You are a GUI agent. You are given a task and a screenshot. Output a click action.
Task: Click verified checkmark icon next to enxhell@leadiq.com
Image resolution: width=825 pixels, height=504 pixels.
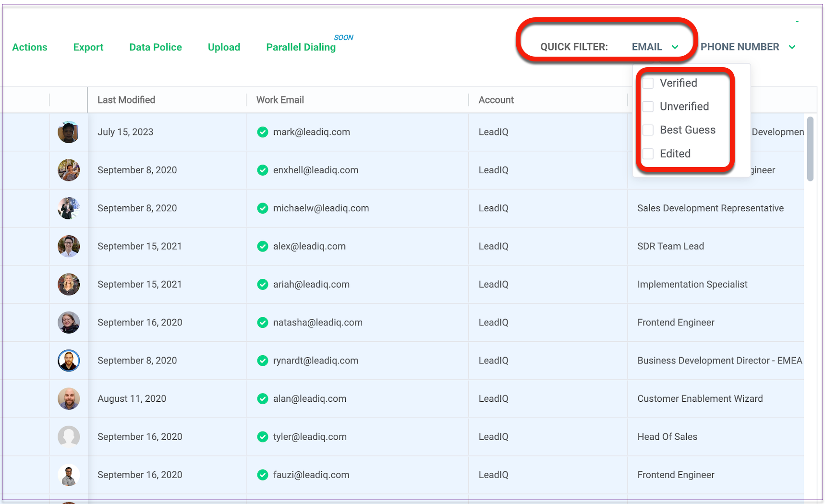[x=262, y=170]
